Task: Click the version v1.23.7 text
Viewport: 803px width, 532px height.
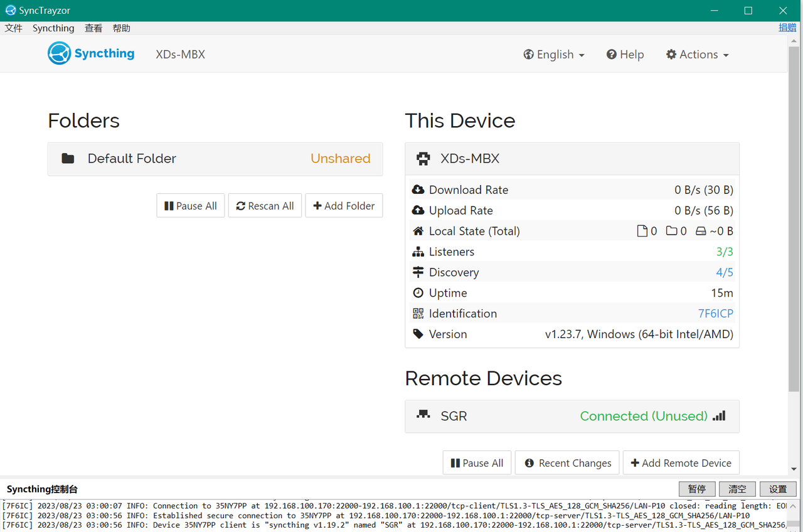Action: click(x=639, y=334)
